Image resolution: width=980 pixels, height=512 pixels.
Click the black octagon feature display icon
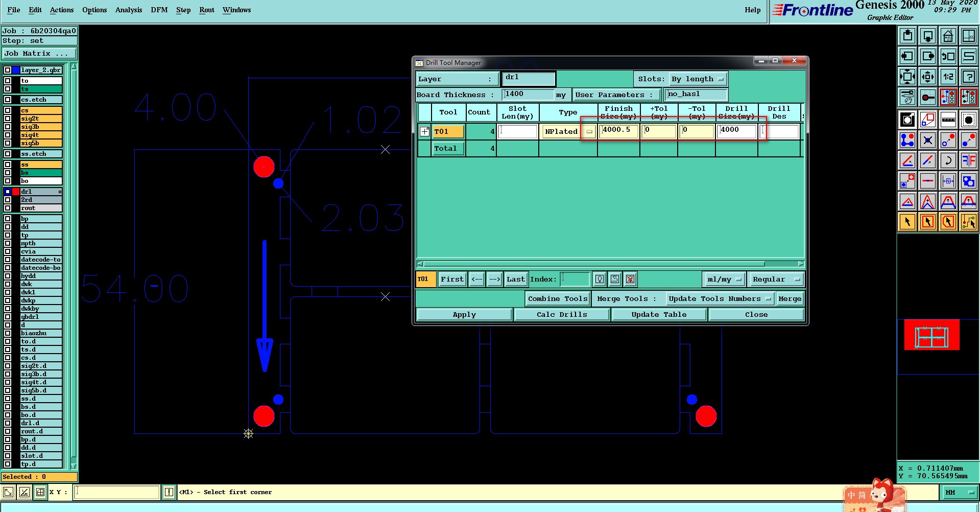point(969,120)
